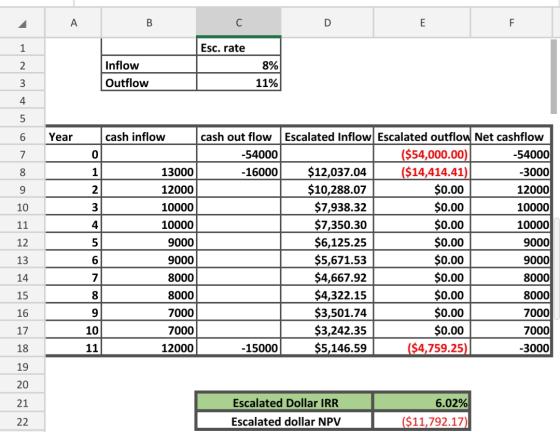Select the -54000 cash out flow cell

239,154
